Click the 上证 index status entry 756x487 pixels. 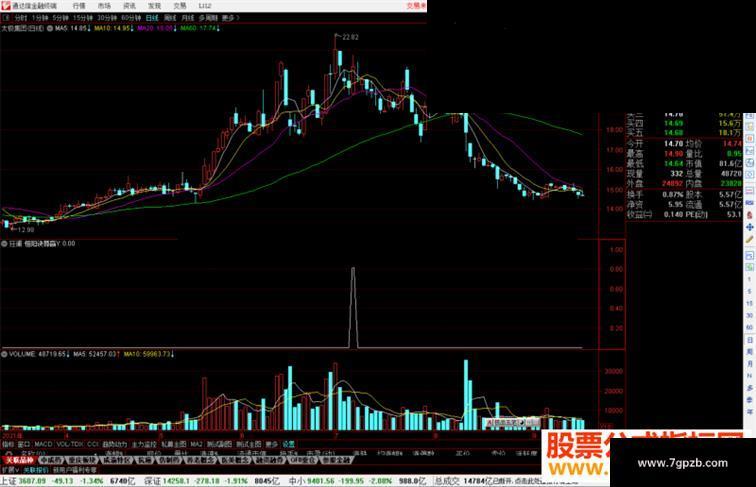coord(69,481)
